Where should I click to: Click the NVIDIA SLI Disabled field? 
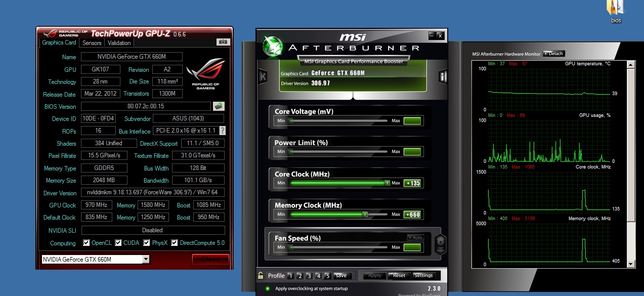pos(153,230)
